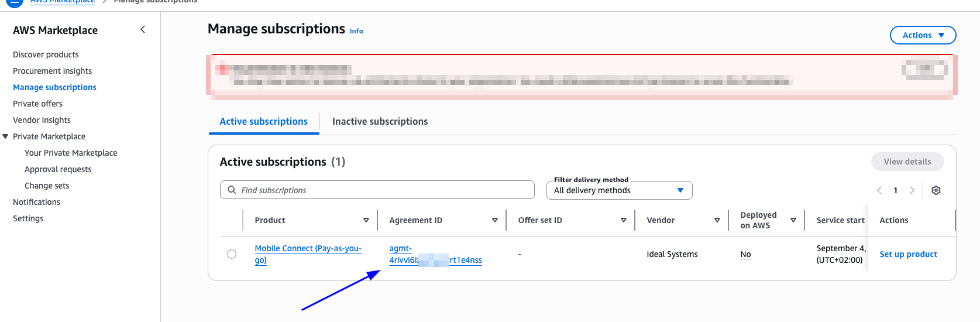Sort by Deployed on AWS column
This screenshot has width=980, height=322.
pos(793,220)
